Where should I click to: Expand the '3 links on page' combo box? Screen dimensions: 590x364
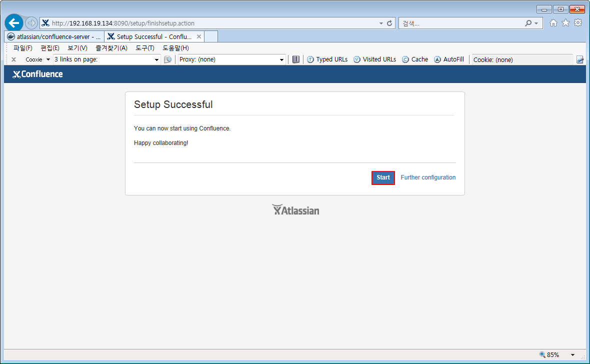[156, 60]
